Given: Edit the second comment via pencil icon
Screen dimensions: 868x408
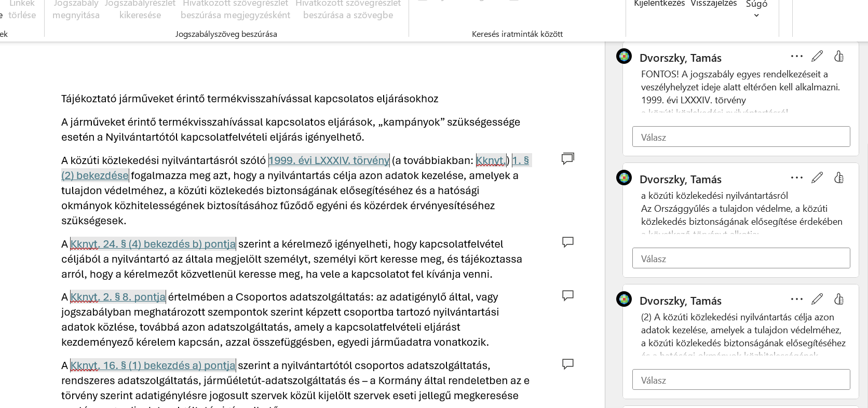Looking at the screenshot, I should click(x=817, y=178).
